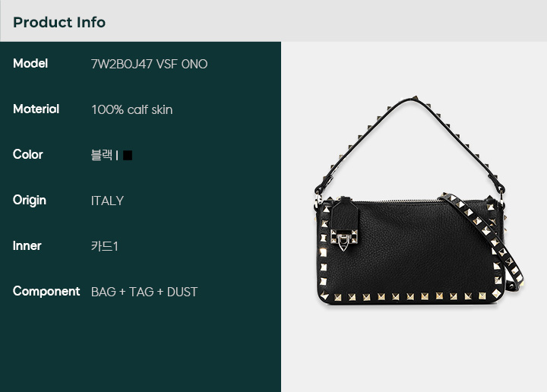
Task: Click the Color label
Action: click(x=28, y=154)
